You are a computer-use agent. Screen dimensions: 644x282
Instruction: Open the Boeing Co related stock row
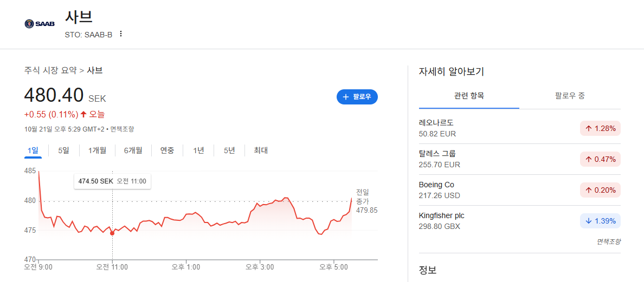point(519,190)
